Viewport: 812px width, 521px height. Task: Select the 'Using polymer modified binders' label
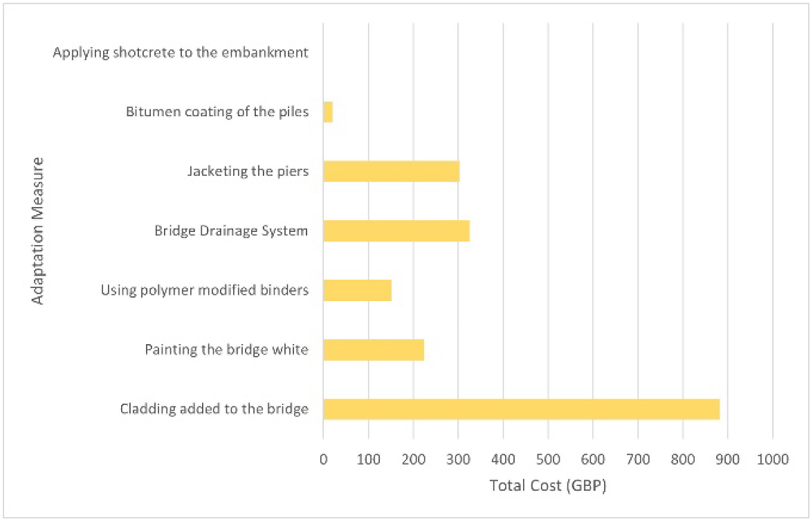(205, 291)
